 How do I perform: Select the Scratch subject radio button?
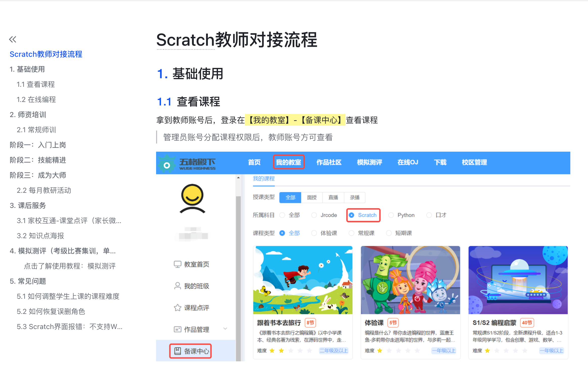[351, 215]
